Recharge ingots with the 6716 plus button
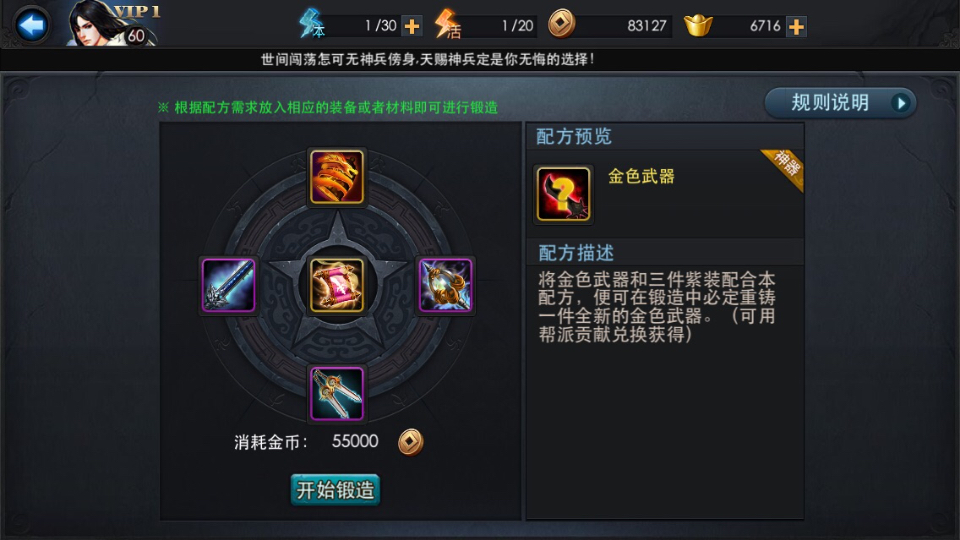Screen dimensions: 960x540 pyautogui.click(x=796, y=26)
